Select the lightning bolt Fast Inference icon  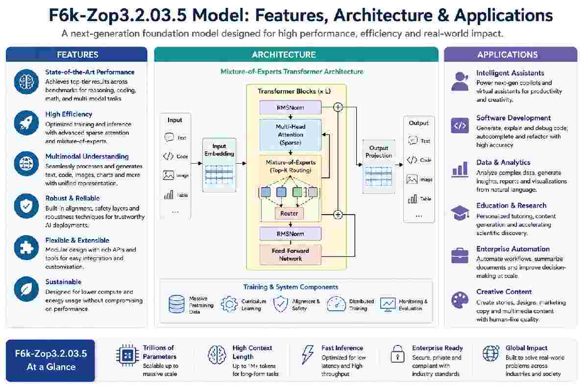coord(308,354)
